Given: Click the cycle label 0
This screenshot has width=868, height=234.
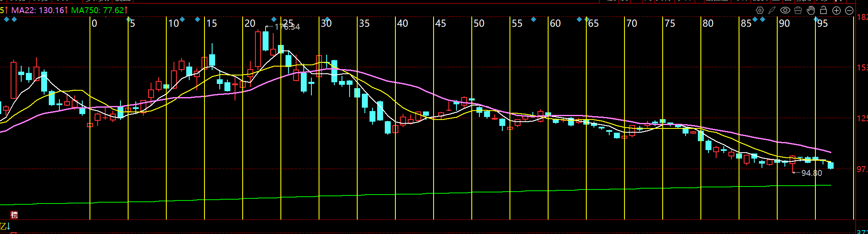Looking at the screenshot, I should [94, 23].
